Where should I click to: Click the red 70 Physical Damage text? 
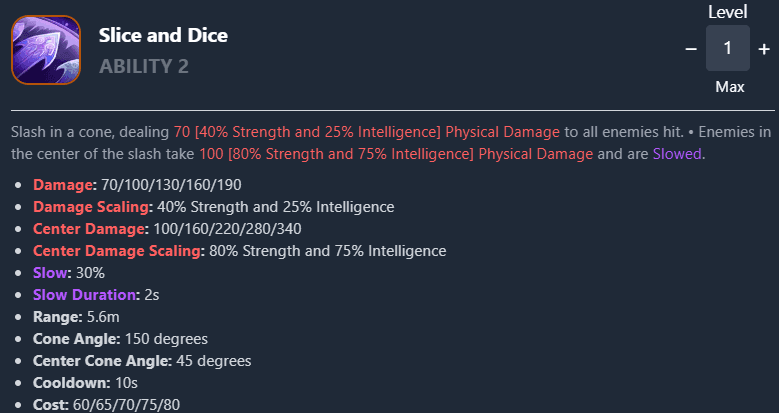click(367, 132)
